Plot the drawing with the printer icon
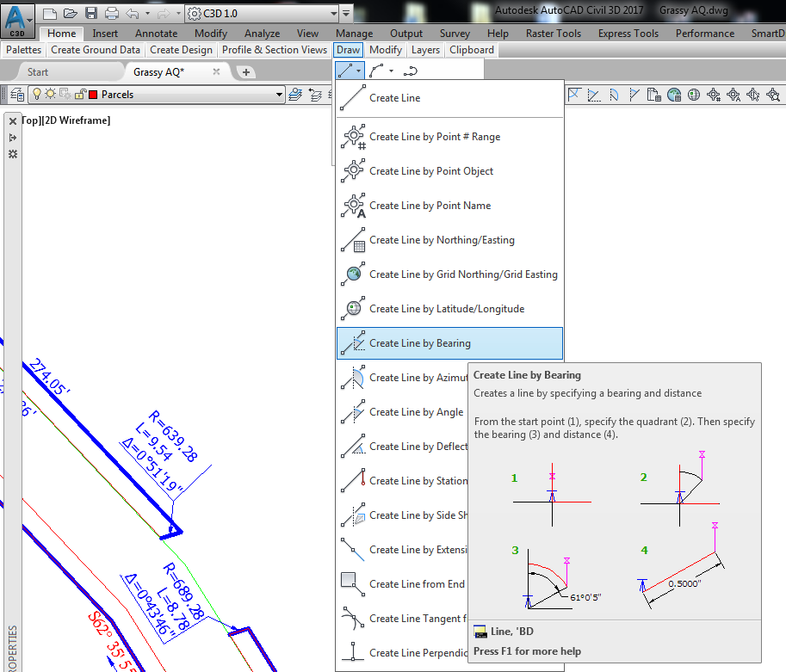Image resolution: width=786 pixels, height=672 pixels. click(x=113, y=11)
